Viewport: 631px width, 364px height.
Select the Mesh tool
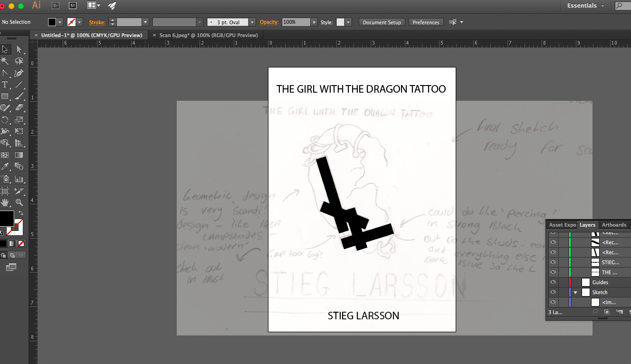click(5, 155)
